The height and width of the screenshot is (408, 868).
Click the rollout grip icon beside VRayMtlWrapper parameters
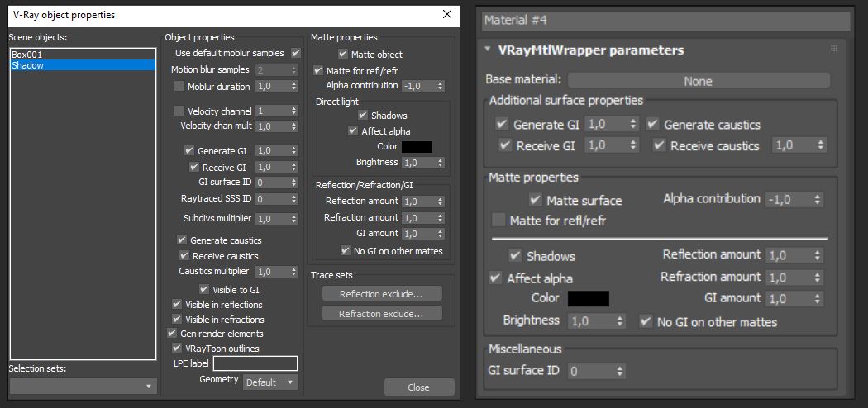(833, 50)
